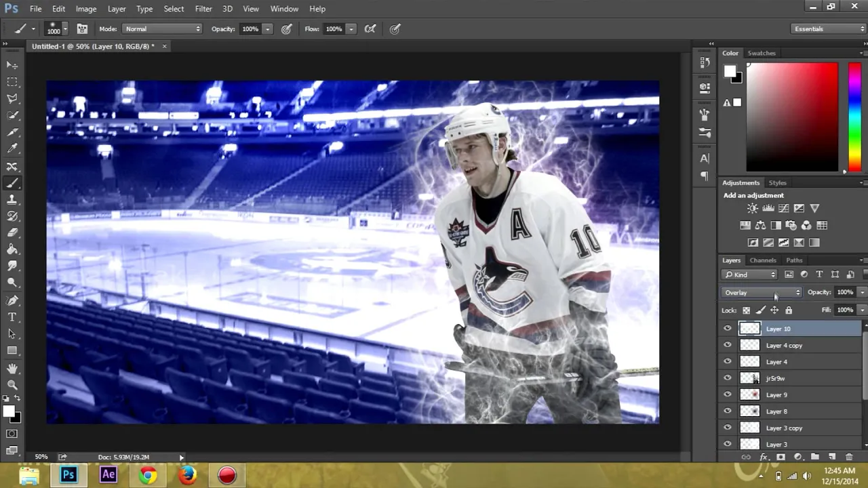Create a new layer

click(832, 457)
